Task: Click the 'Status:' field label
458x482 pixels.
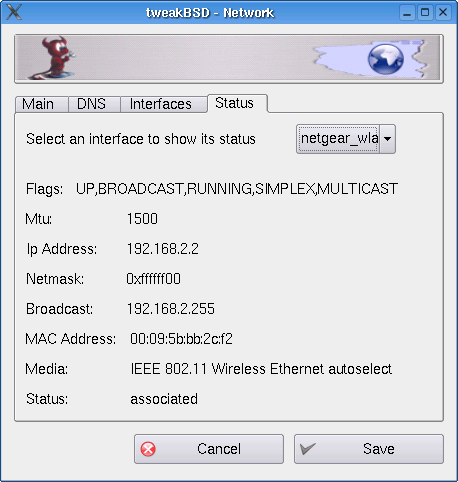Action: 47,399
